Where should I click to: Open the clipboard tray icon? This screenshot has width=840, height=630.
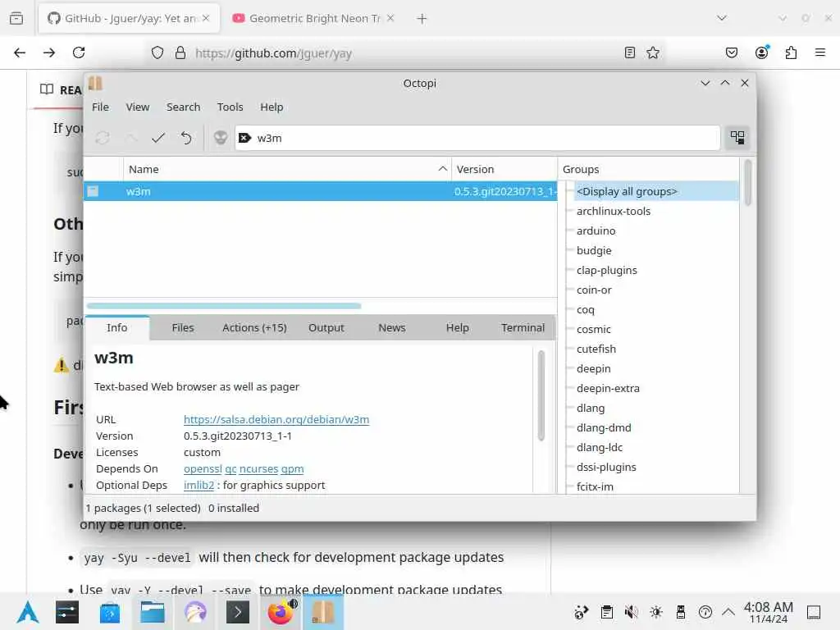pyautogui.click(x=606, y=612)
